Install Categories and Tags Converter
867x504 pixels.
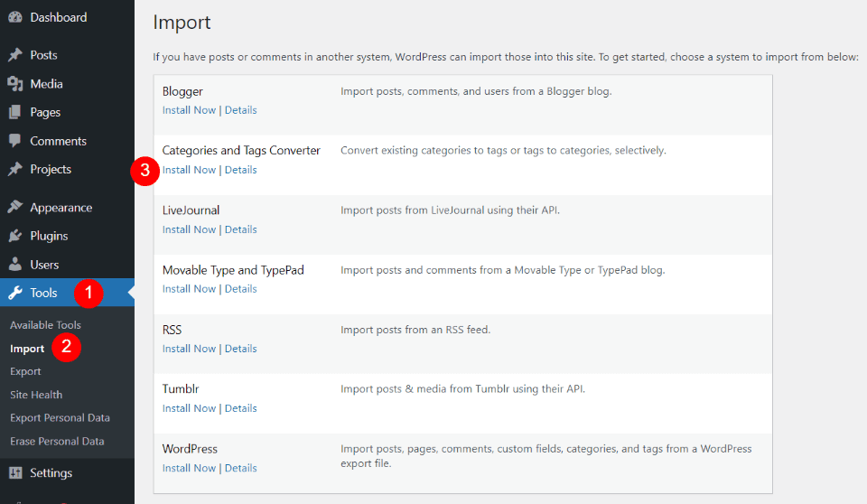tap(189, 170)
